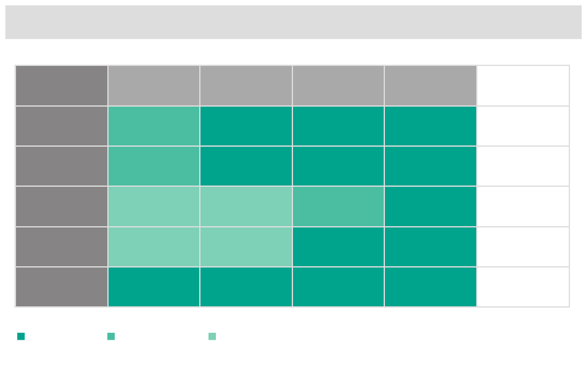The width and height of the screenshot is (586, 392).
Task: Pick the lightest green legend swatch
Action: point(212,337)
